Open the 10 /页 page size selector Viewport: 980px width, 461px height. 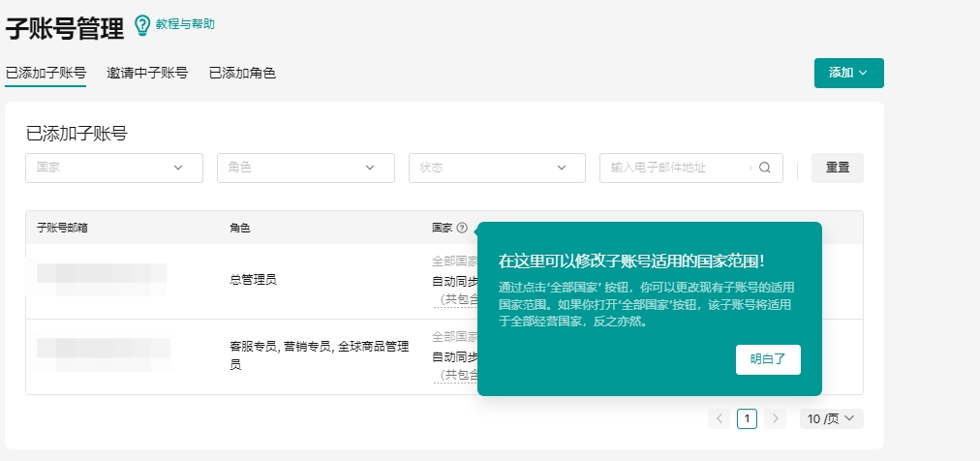831,418
